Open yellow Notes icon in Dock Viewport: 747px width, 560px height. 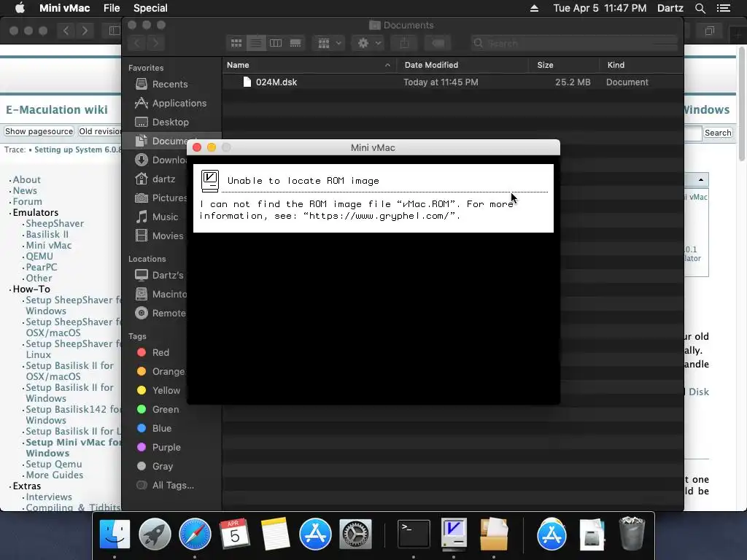275,534
